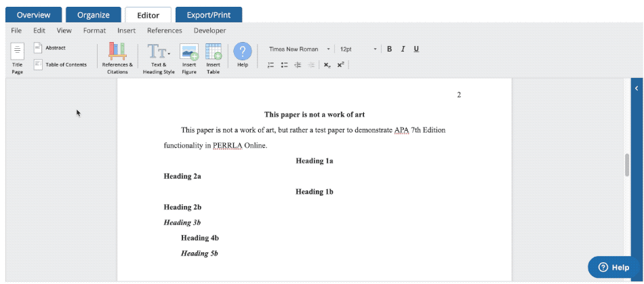The width and height of the screenshot is (644, 284).
Task: Open References & Citations
Action: tap(117, 59)
